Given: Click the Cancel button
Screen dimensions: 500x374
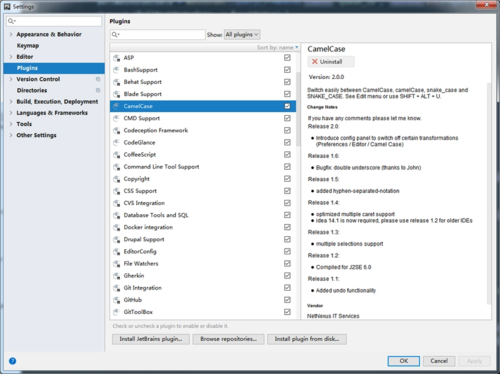Looking at the screenshot, I should click(x=439, y=361).
